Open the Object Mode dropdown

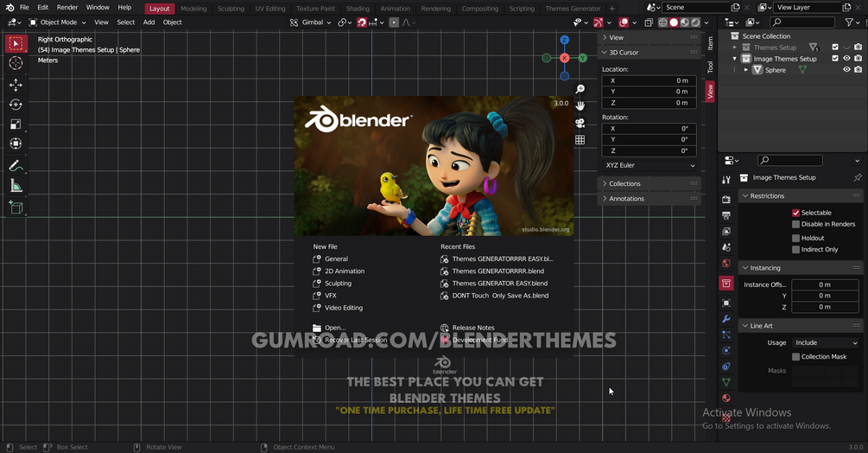tap(58, 22)
